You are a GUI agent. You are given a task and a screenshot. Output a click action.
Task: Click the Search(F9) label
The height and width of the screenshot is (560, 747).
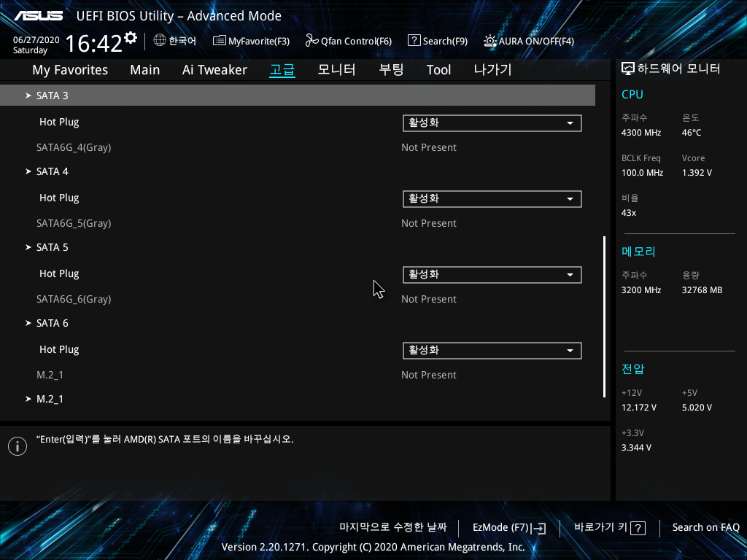(x=445, y=42)
